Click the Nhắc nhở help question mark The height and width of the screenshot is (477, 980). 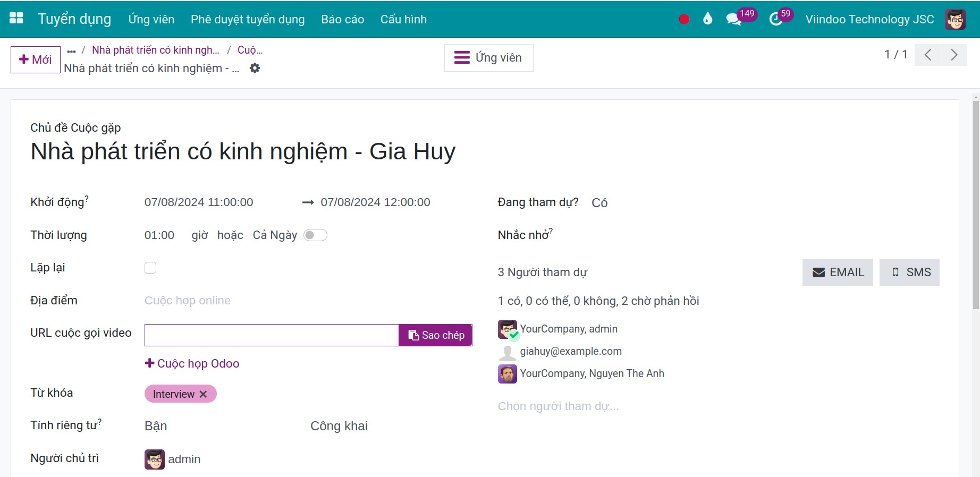pyautogui.click(x=551, y=231)
